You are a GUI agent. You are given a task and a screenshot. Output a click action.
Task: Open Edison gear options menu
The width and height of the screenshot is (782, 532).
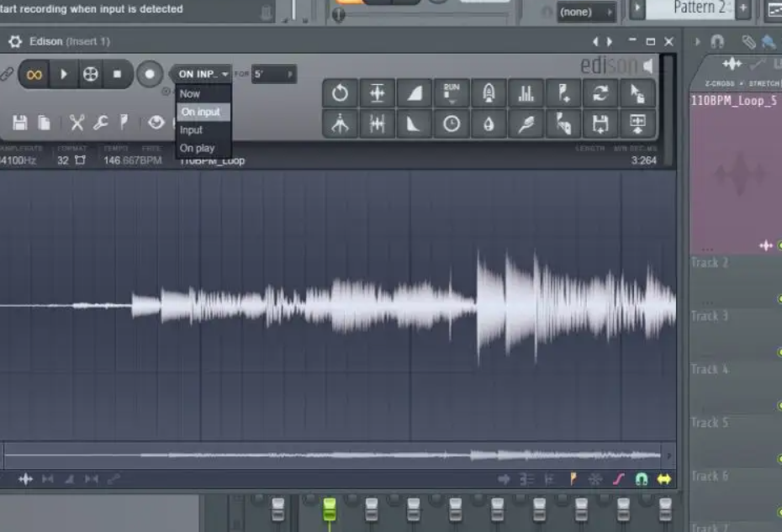pyautogui.click(x=15, y=41)
